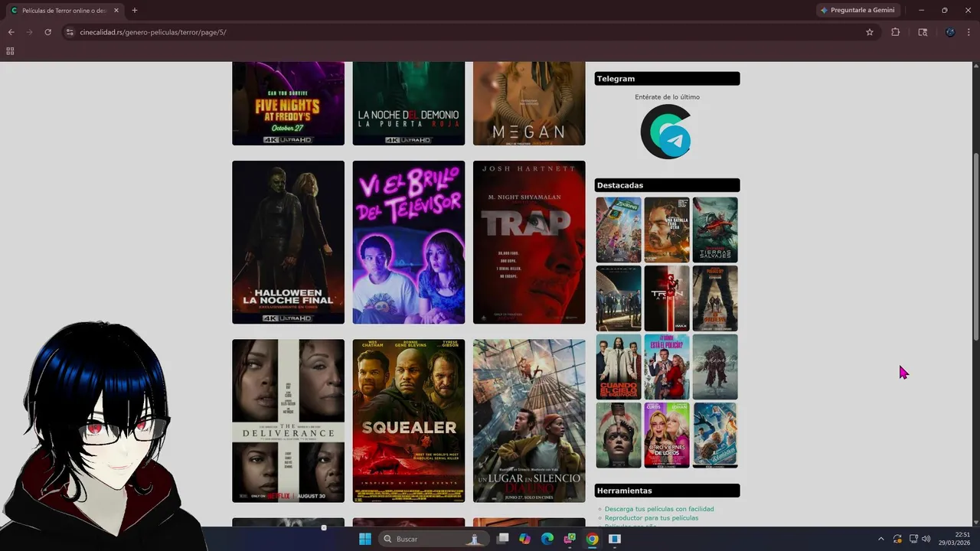Go back with the browser back arrow
The width and height of the screenshot is (980, 551).
click(x=11, y=32)
